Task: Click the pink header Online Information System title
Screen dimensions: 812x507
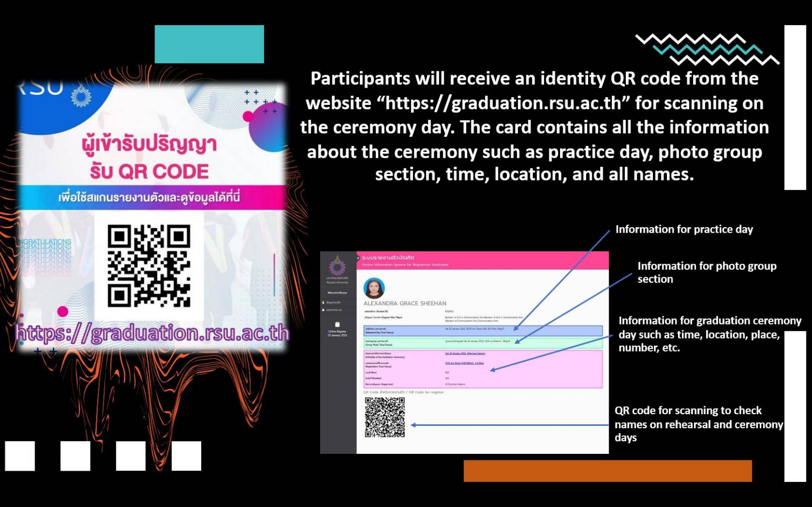Action: [405, 264]
